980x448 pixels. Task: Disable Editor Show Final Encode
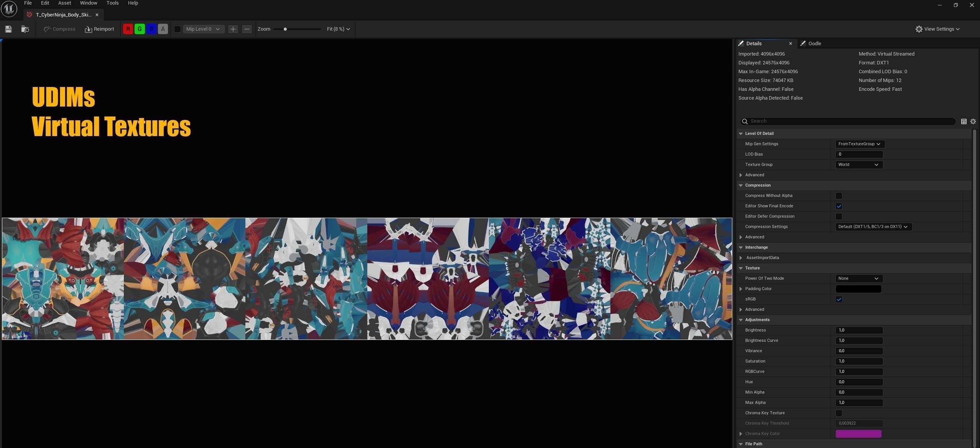[839, 206]
